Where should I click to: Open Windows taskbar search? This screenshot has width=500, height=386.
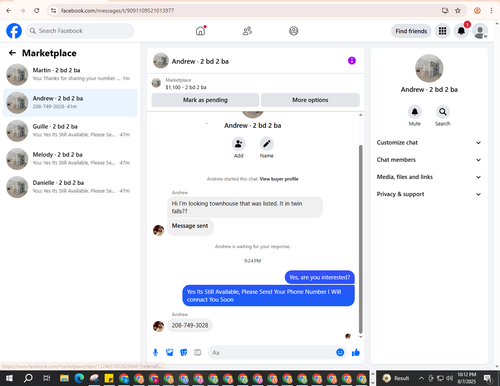coord(28,378)
